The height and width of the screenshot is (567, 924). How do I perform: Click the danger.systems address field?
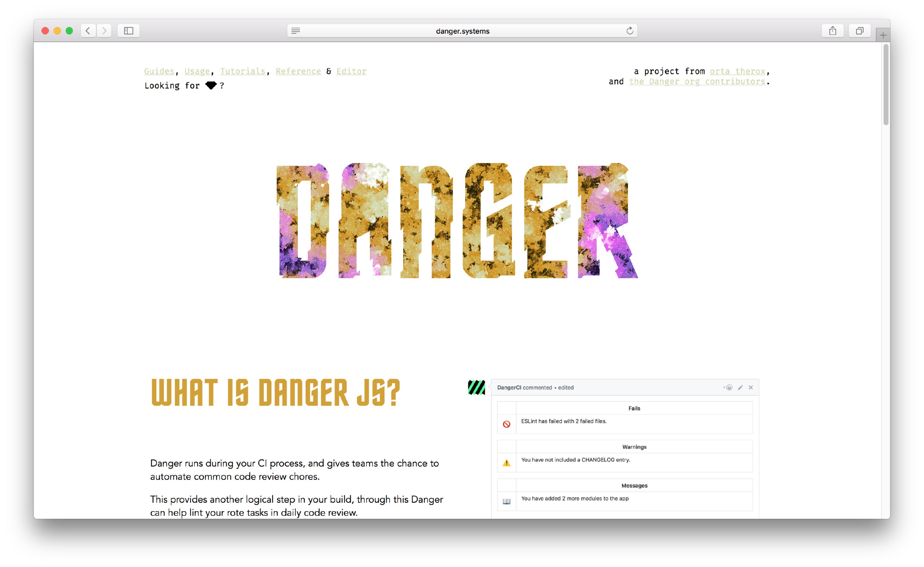(462, 31)
